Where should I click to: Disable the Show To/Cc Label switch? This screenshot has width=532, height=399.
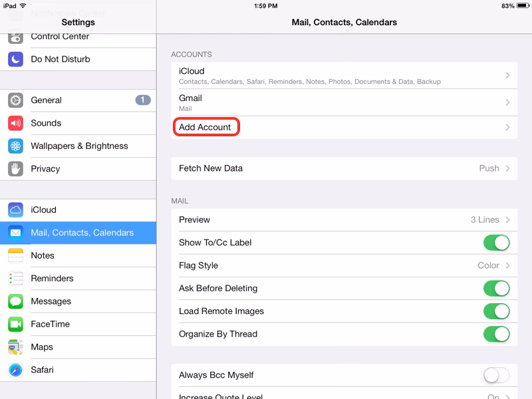pyautogui.click(x=496, y=243)
